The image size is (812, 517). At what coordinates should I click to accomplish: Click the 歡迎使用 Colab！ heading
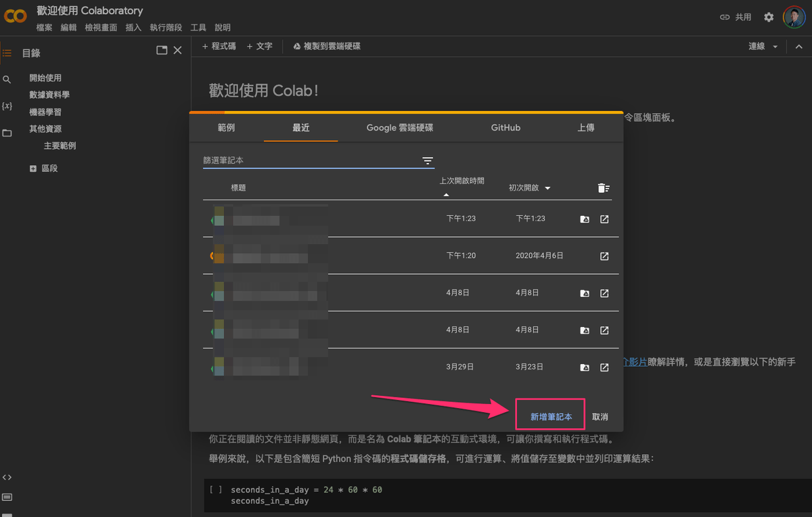263,91
